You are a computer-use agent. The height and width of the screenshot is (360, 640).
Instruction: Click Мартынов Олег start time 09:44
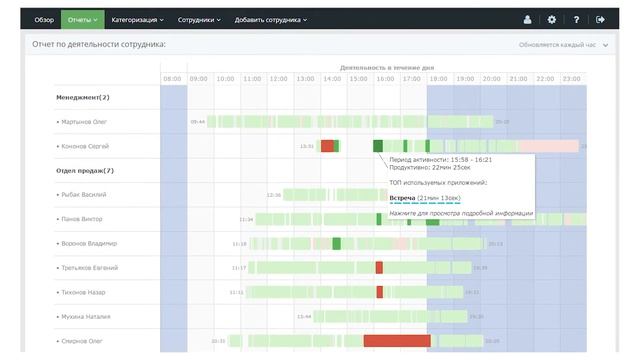[x=198, y=122]
